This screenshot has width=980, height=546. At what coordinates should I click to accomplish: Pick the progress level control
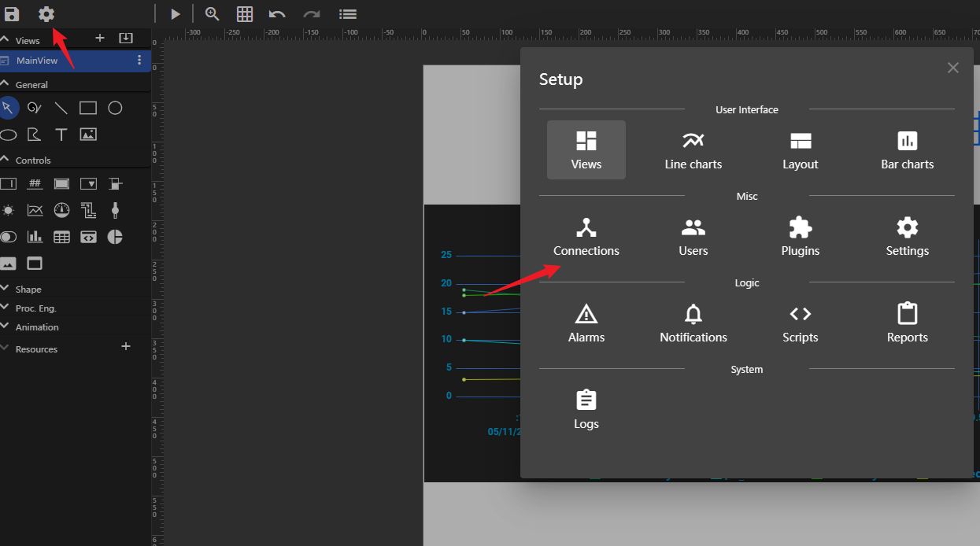pos(115,183)
